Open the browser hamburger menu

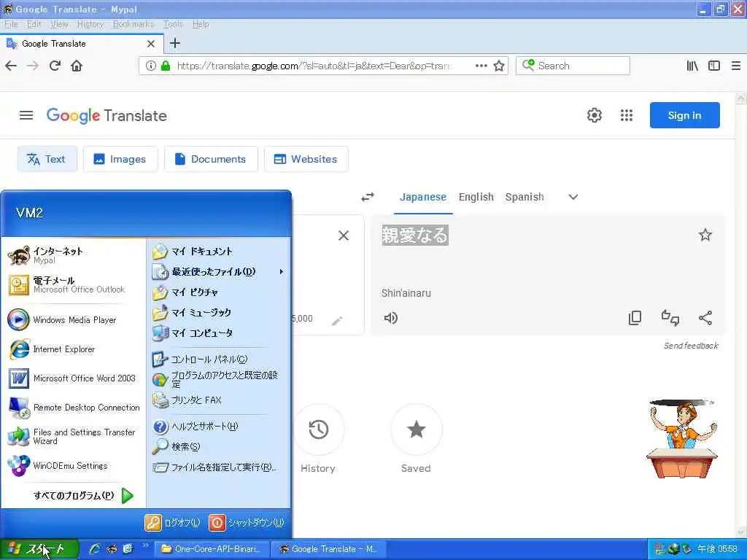pos(736,66)
